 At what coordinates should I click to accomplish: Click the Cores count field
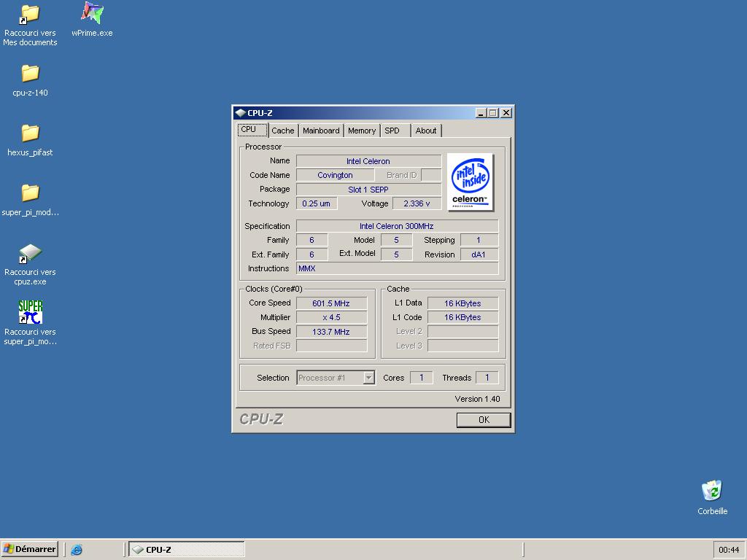click(421, 378)
